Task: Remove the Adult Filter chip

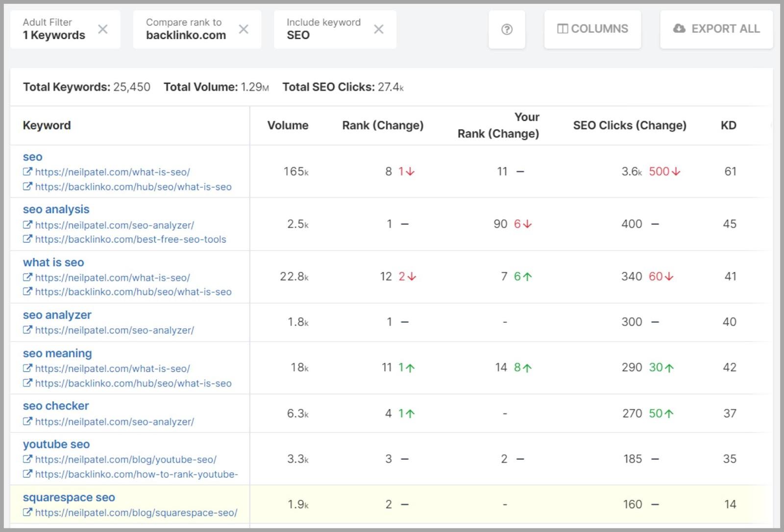Action: (x=102, y=29)
